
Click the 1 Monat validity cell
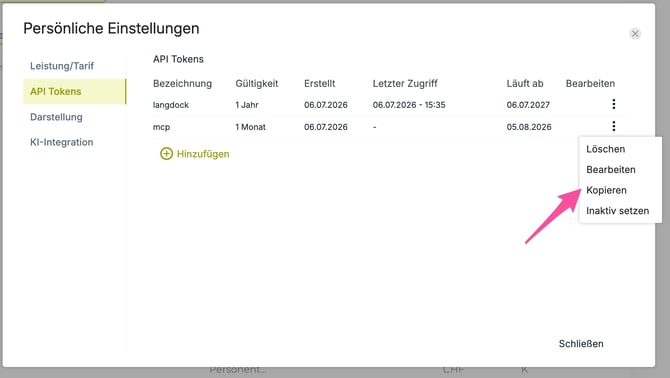pyautogui.click(x=250, y=127)
